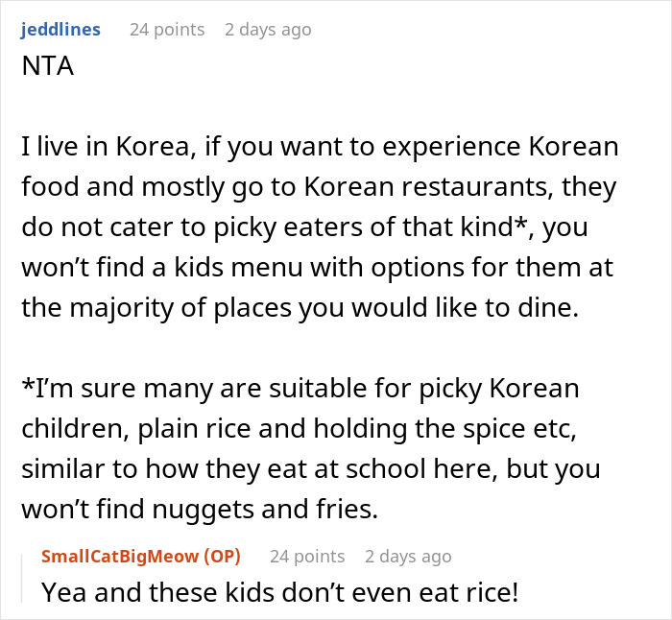Click the '(OP)' tag beside SmallCatBigMeow

pyautogui.click(x=222, y=556)
